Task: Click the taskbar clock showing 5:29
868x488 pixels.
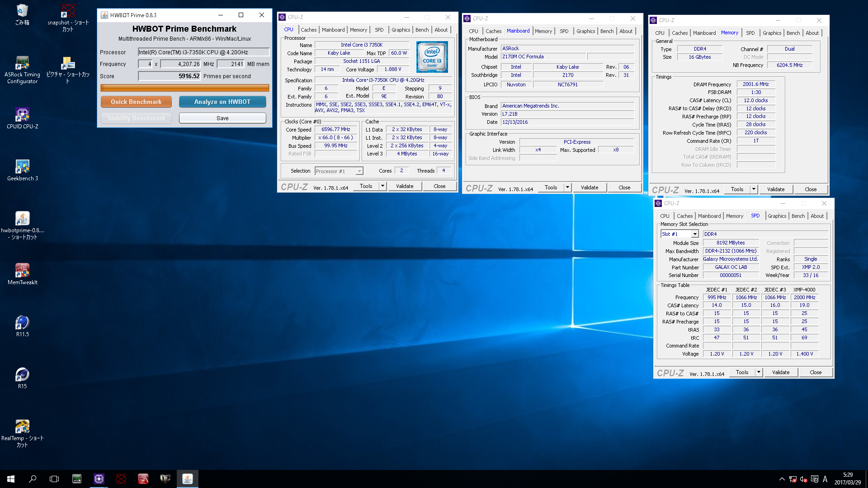Action: (848, 479)
